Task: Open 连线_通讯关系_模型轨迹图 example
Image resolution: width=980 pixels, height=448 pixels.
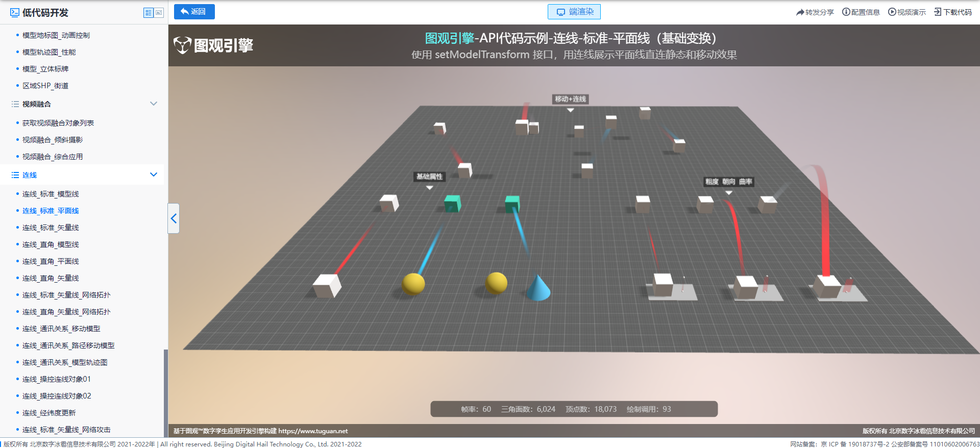Action: pyautogui.click(x=65, y=362)
